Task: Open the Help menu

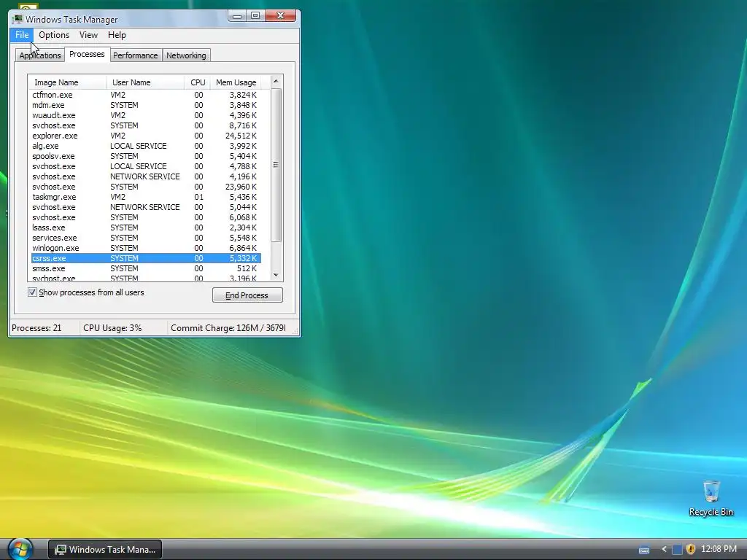Action: tap(117, 35)
